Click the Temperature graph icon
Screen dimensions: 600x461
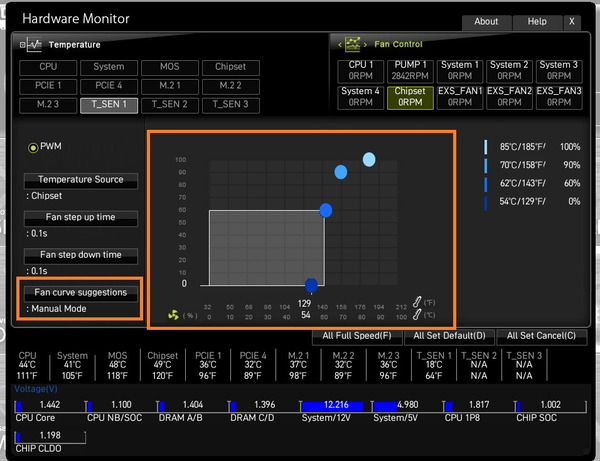coord(34,45)
